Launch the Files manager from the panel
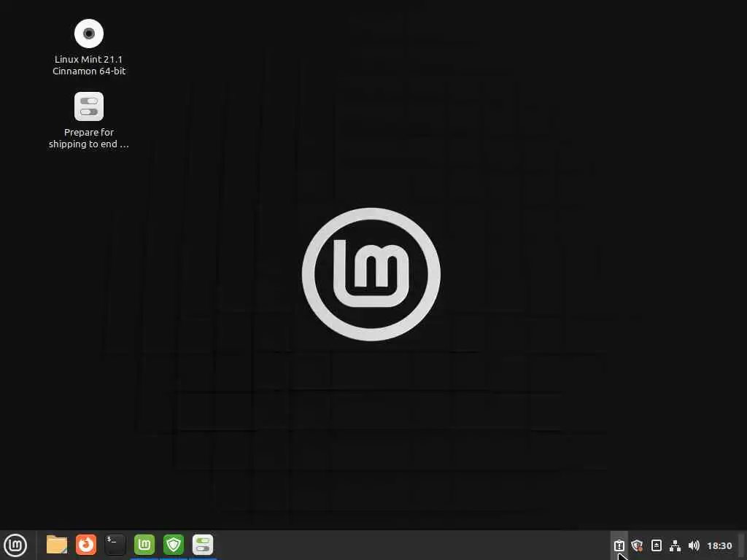This screenshot has height=560, width=747. click(57, 545)
